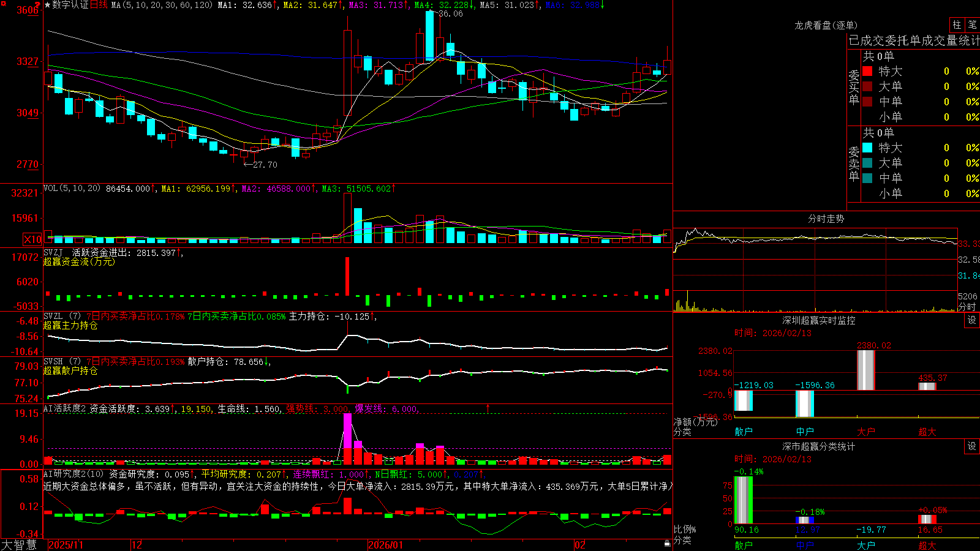Image resolution: width=980 pixels, height=551 pixels.
Task: Click the AI活跃度2 indicator label
Action: (x=65, y=408)
